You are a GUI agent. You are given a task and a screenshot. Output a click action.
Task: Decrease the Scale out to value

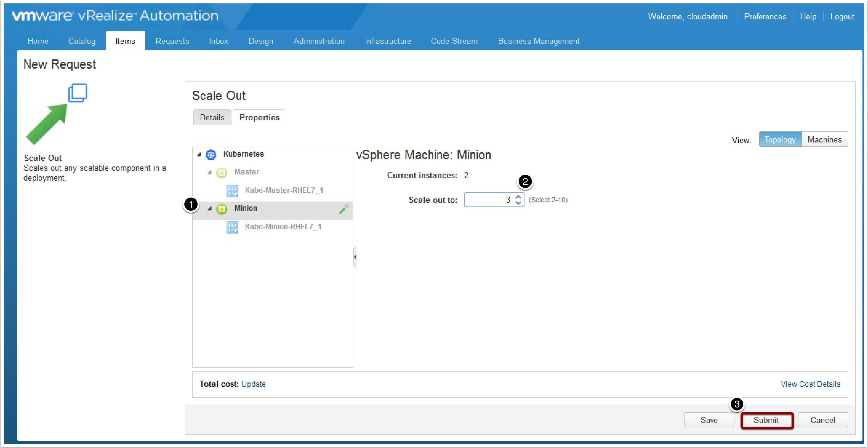point(518,203)
